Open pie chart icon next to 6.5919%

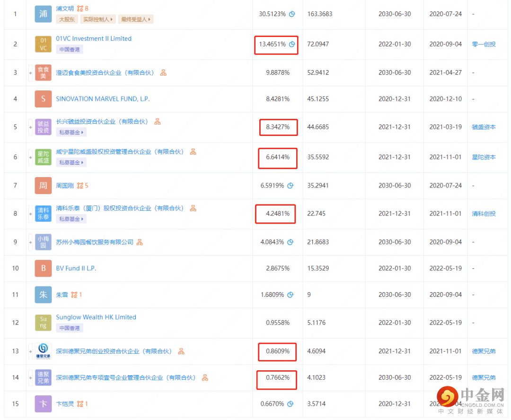tap(291, 186)
